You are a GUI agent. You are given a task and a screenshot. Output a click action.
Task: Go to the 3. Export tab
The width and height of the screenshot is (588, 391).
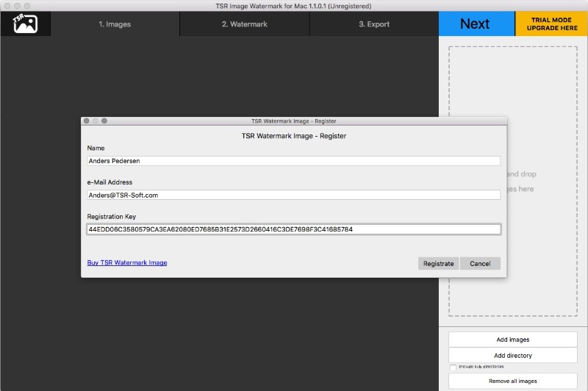coord(374,24)
